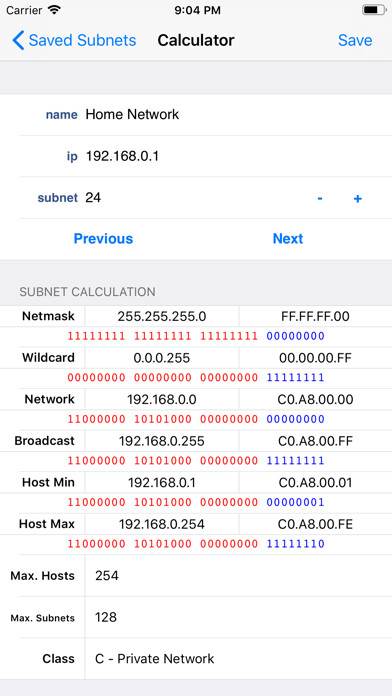Tap the Netmask binary digits row
The image size is (392, 696).
tap(196, 336)
